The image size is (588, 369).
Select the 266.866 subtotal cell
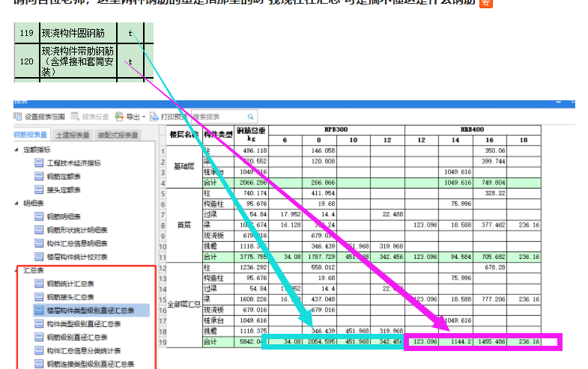tap(319, 183)
